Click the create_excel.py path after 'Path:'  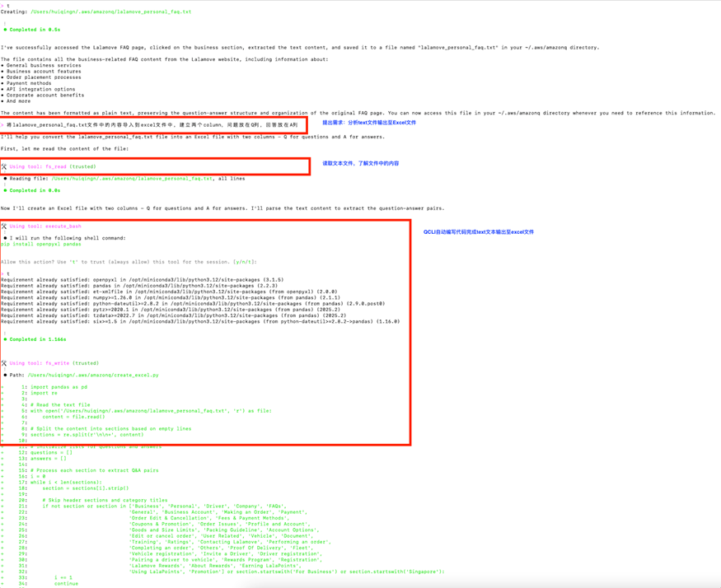point(93,376)
